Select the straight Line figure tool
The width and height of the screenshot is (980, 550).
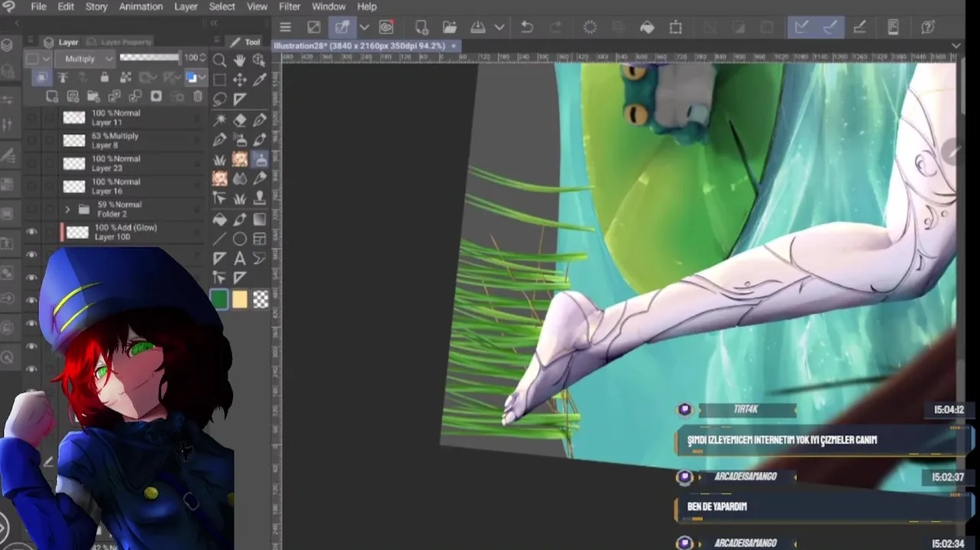coord(219,239)
